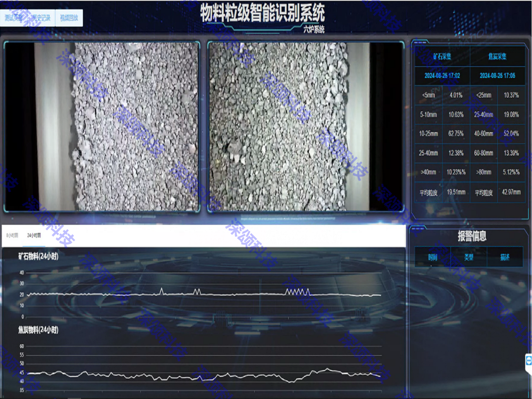This screenshot has height=399, width=532.
Task: Click the TeamViewer side panel icon
Action: tap(529, 360)
